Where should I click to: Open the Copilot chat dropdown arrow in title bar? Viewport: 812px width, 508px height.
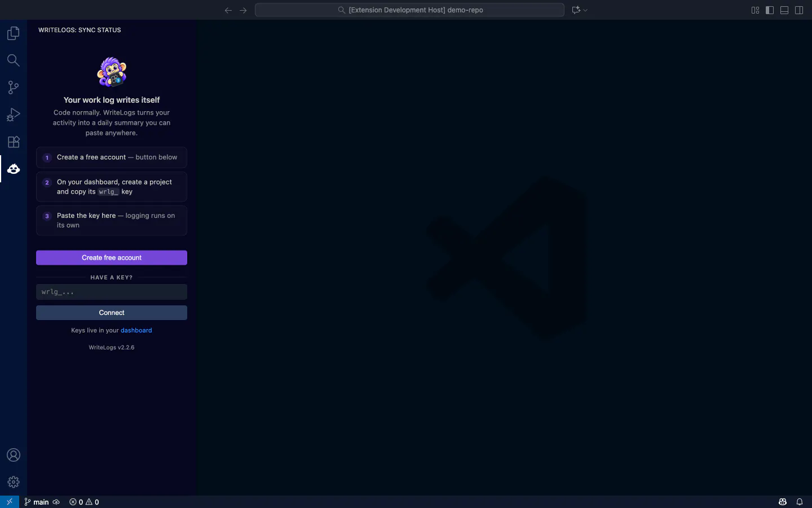click(585, 10)
